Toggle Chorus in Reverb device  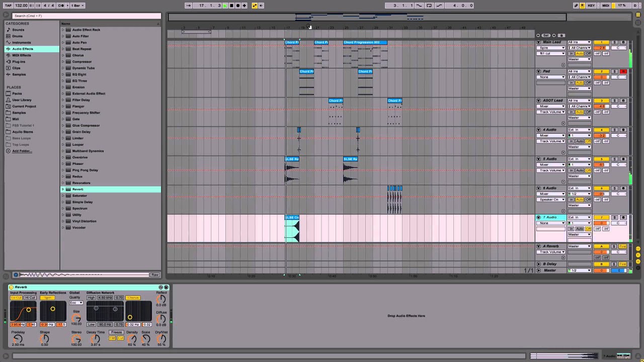(x=133, y=298)
